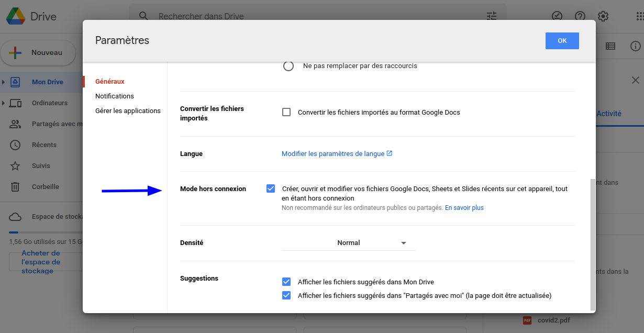The height and width of the screenshot is (333, 644).
Task: Uncheck 'Afficher les fichiers suggérés dans Mon Drive'
Action: (x=286, y=282)
